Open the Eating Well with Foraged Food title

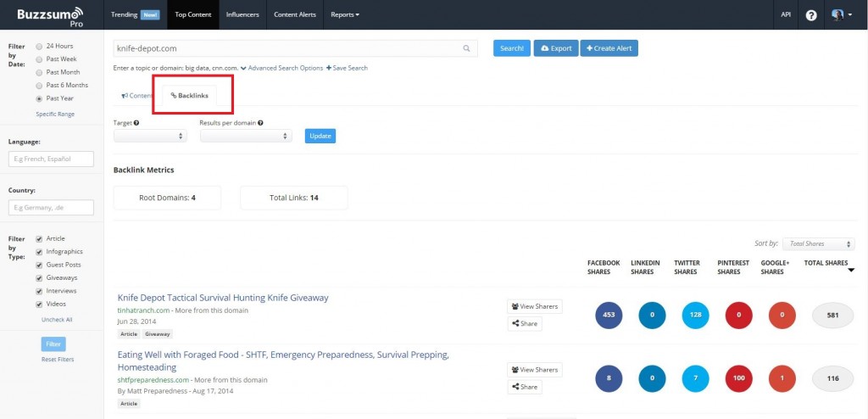283,360
